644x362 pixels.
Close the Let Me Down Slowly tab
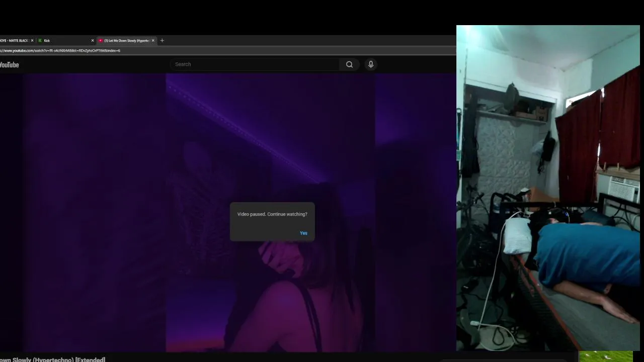click(x=153, y=41)
